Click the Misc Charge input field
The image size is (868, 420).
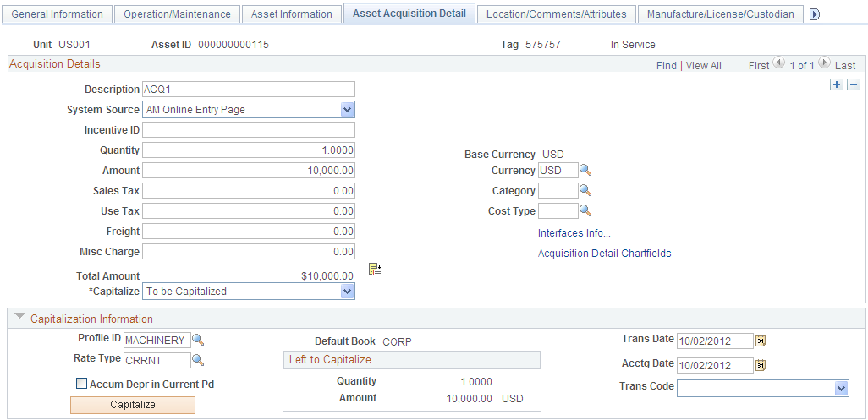pyautogui.click(x=249, y=252)
